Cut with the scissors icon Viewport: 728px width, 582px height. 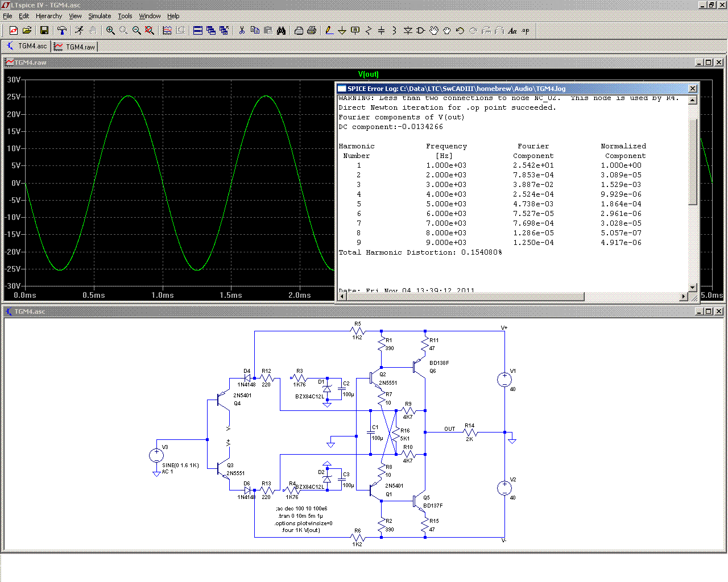click(242, 31)
